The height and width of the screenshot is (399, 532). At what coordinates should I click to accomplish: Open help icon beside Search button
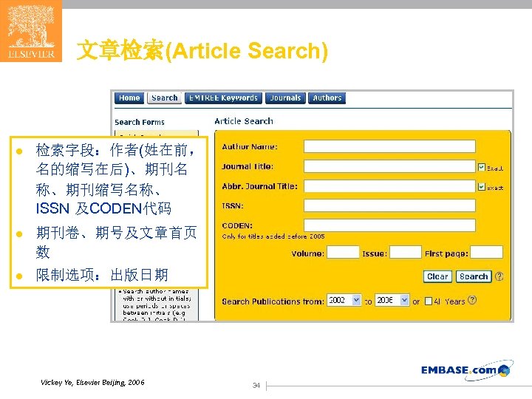pyautogui.click(x=499, y=276)
